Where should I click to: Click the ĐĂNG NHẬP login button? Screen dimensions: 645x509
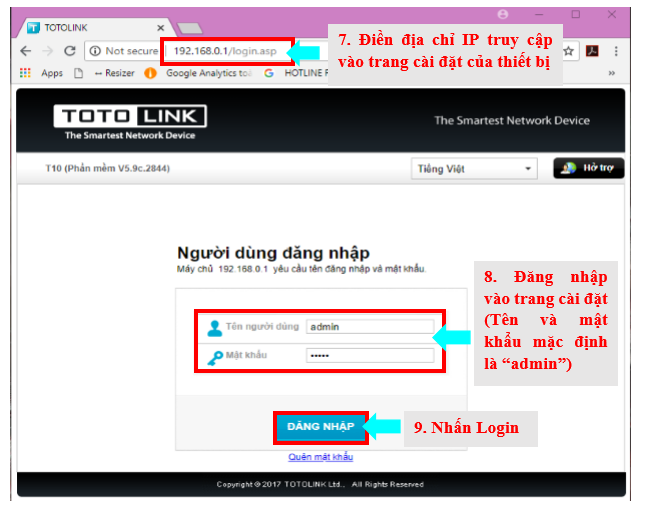[x=321, y=427]
